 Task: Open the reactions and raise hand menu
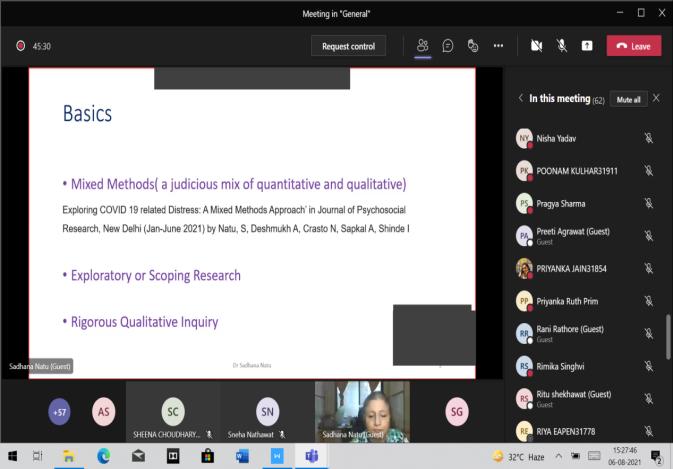(x=472, y=46)
